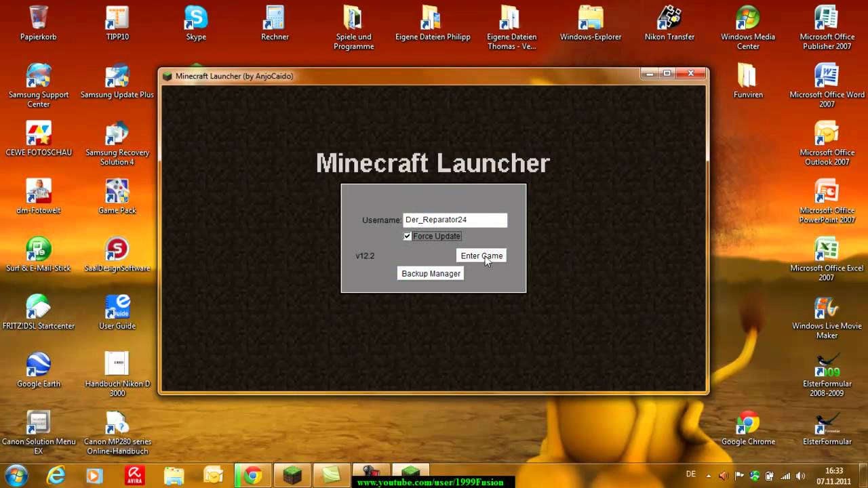Click the Minecraft Launcher window title

[234, 76]
